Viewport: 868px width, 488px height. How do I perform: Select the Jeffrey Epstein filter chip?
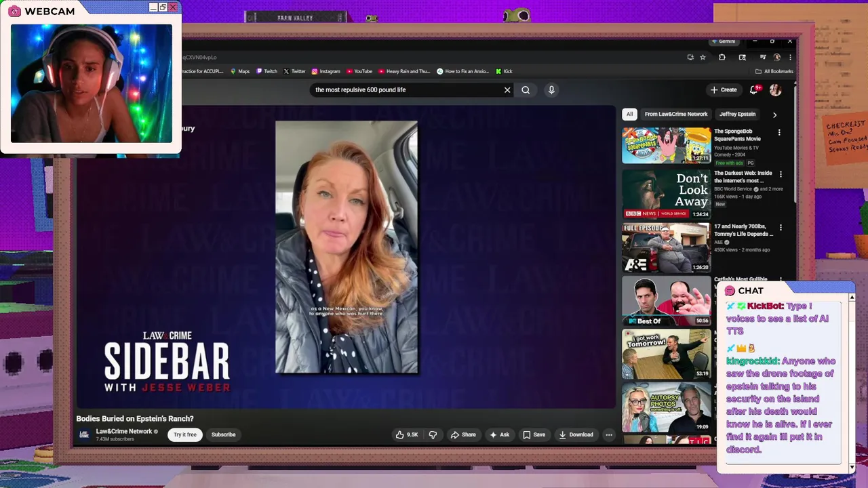click(737, 114)
